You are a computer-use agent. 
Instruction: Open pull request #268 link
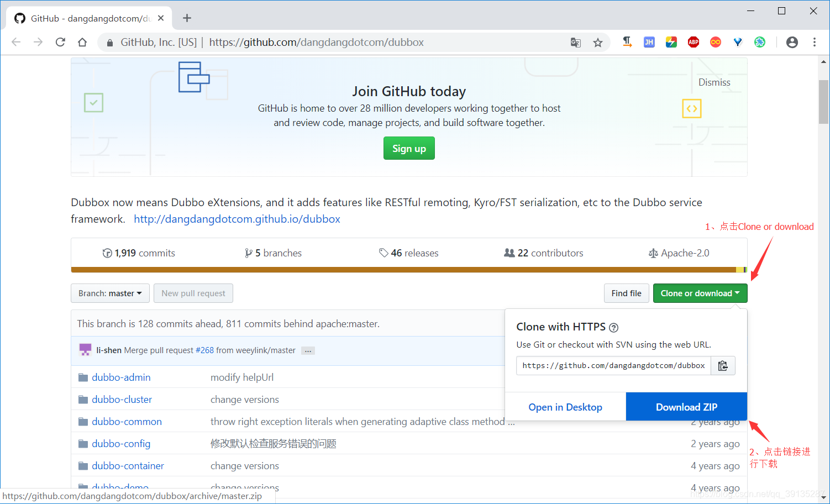tap(204, 350)
